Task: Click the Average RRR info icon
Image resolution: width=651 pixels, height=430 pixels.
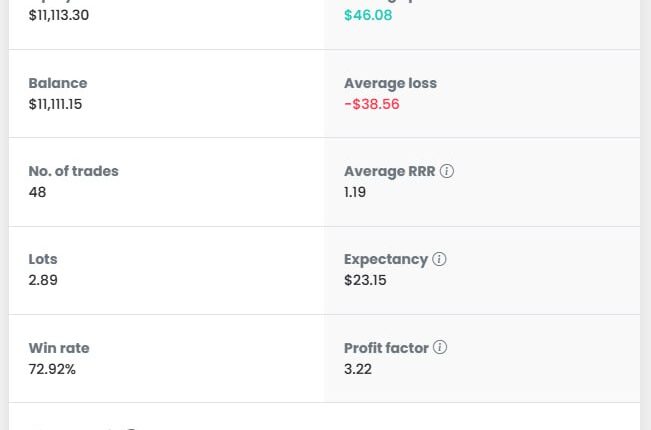Action: tap(447, 171)
